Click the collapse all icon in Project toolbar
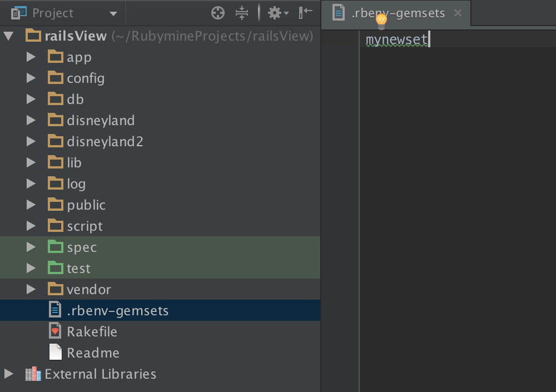This screenshot has width=556, height=392. point(242,13)
